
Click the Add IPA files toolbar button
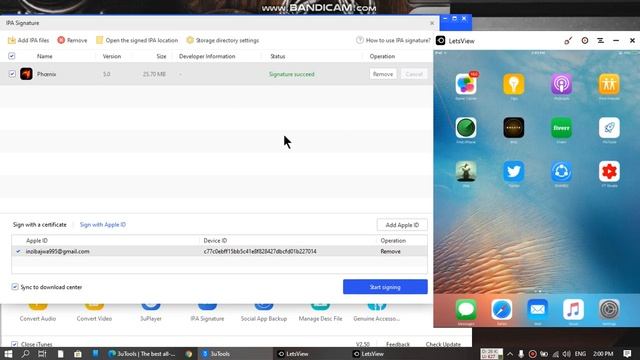[x=28, y=40]
